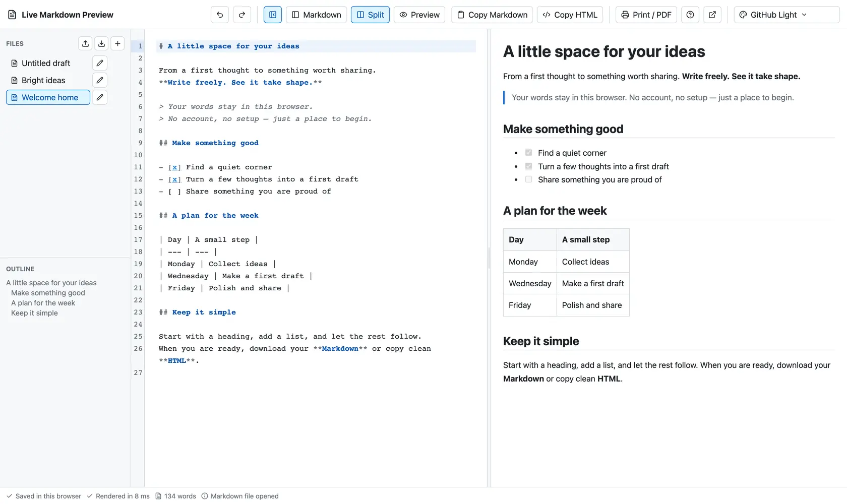Click 'Saved in this browser' status
The height and width of the screenshot is (504, 847).
[44, 496]
